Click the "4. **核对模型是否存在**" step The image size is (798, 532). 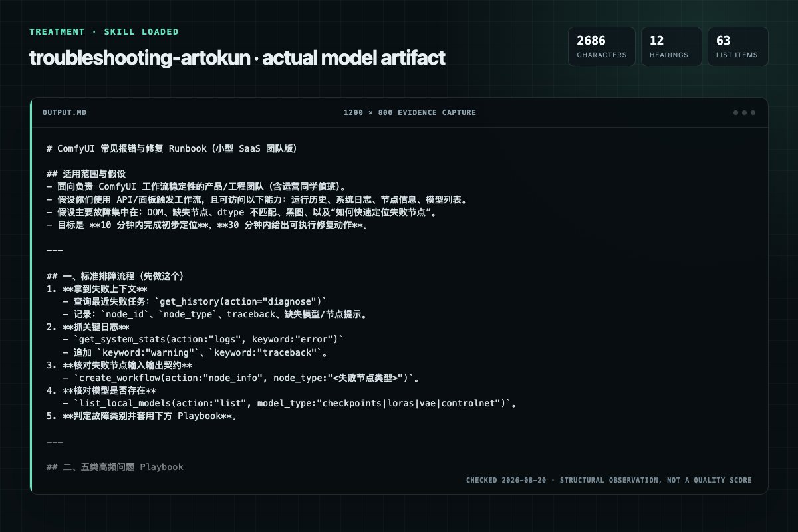pos(102,390)
